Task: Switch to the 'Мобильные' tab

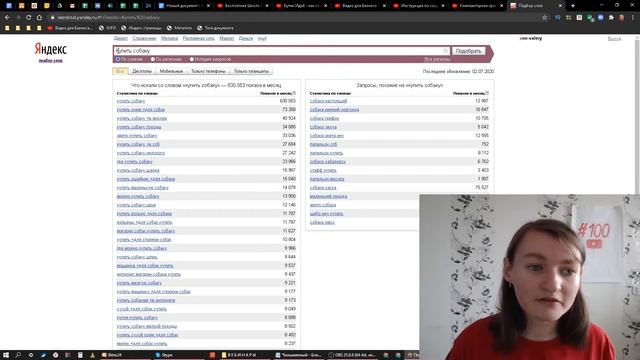Action: click(x=171, y=71)
